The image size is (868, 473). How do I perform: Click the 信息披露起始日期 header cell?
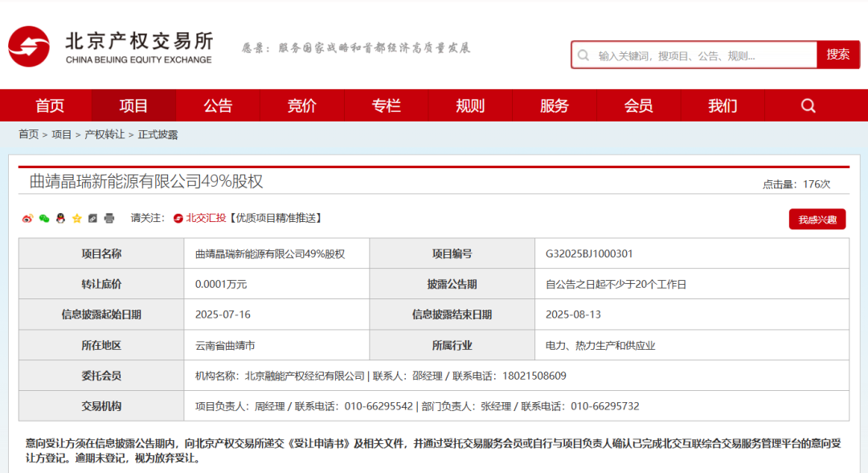(x=101, y=315)
